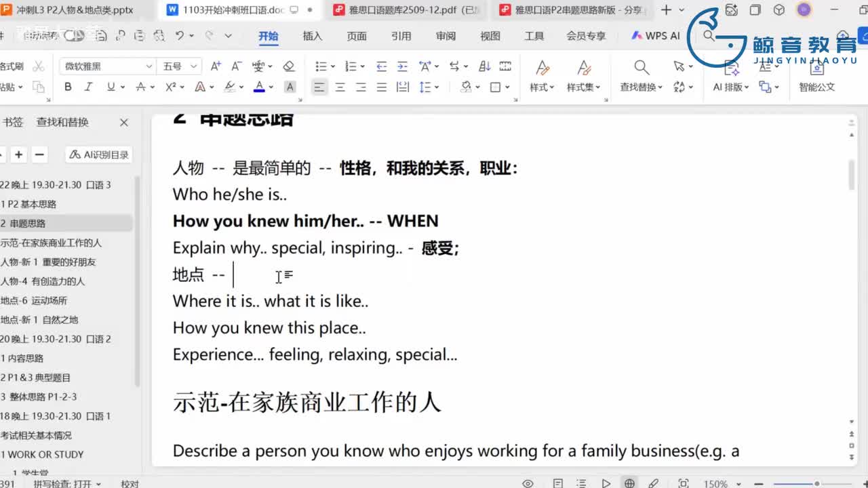Decrease font size with A- icon

(236, 66)
